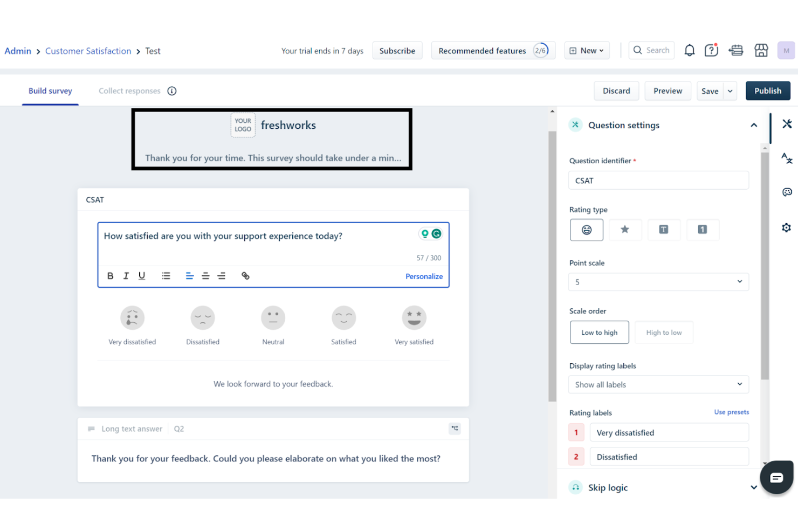798x532 pixels.
Task: Open notifications bell
Action: point(689,50)
